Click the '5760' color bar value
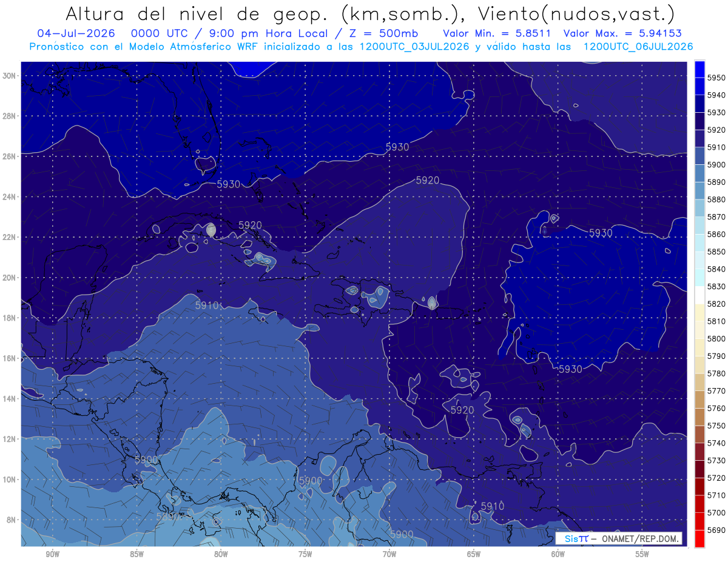 (x=716, y=408)
